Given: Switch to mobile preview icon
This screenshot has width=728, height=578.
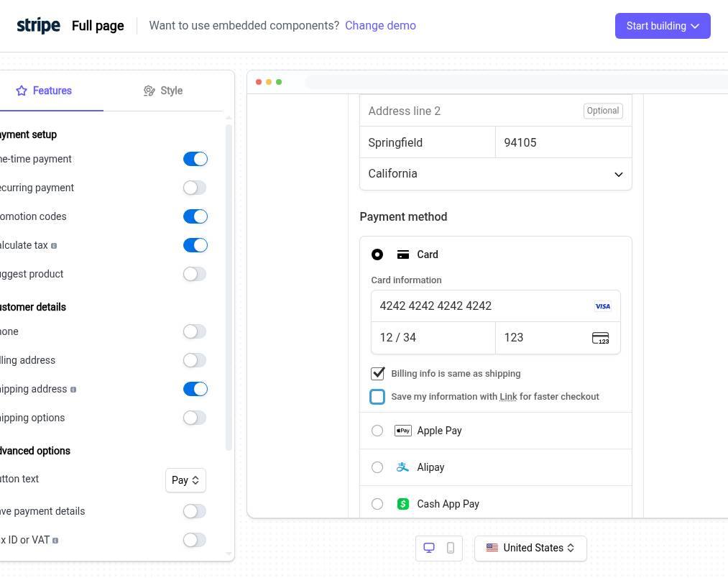Looking at the screenshot, I should tap(451, 548).
